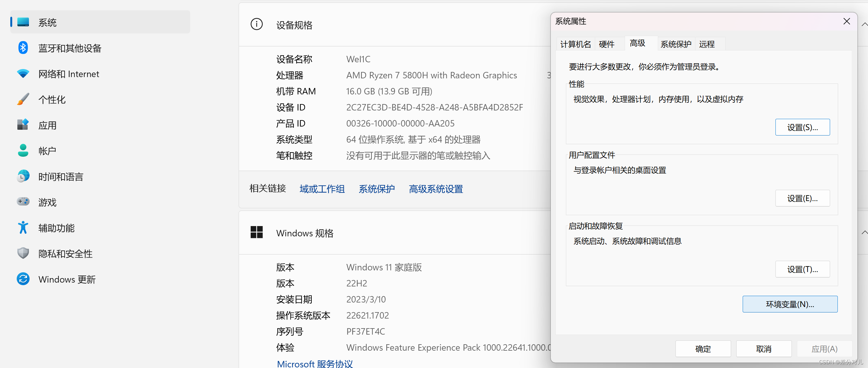The image size is (868, 368).
Task: Click the info icon next to 设备规格
Action: (x=256, y=24)
